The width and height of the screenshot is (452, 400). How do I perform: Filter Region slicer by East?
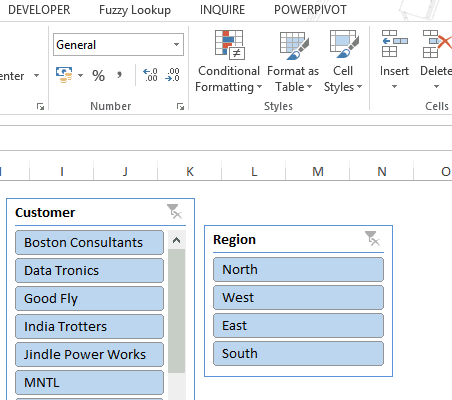[x=298, y=325]
